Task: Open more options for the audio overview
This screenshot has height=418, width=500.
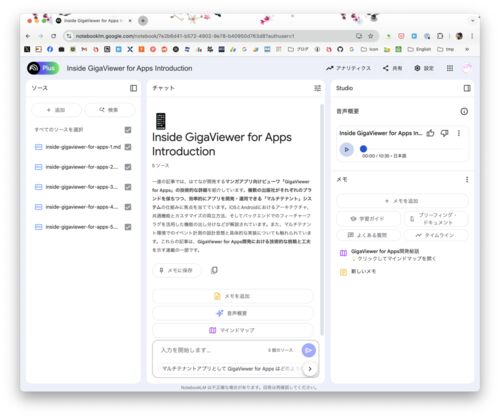Action: pos(459,133)
